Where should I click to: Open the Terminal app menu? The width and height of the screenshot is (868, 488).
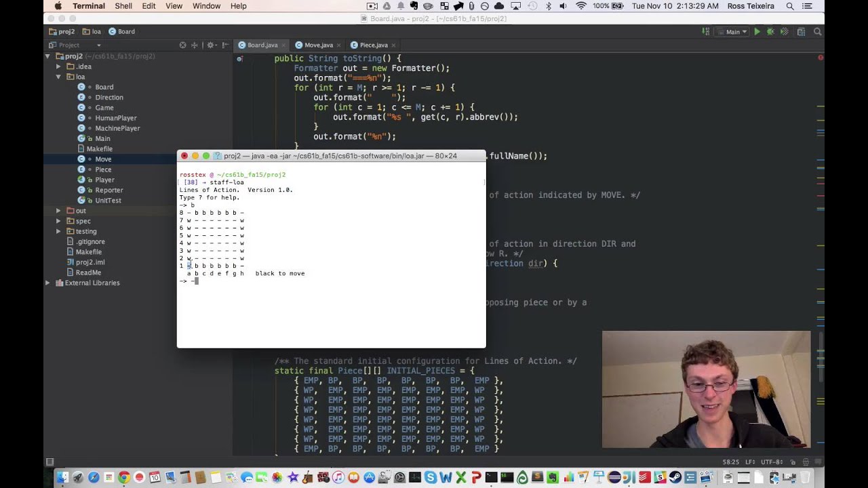89,6
